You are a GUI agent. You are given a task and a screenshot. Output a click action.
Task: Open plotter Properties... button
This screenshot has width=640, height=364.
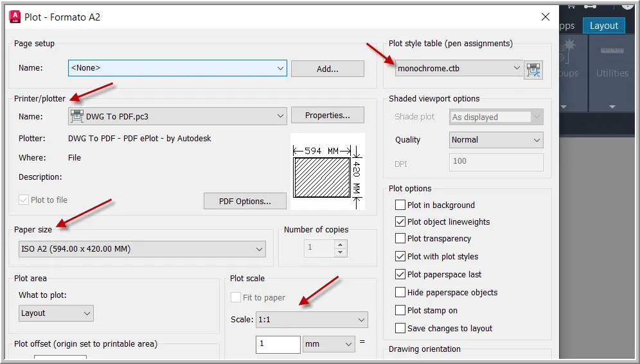pos(327,116)
